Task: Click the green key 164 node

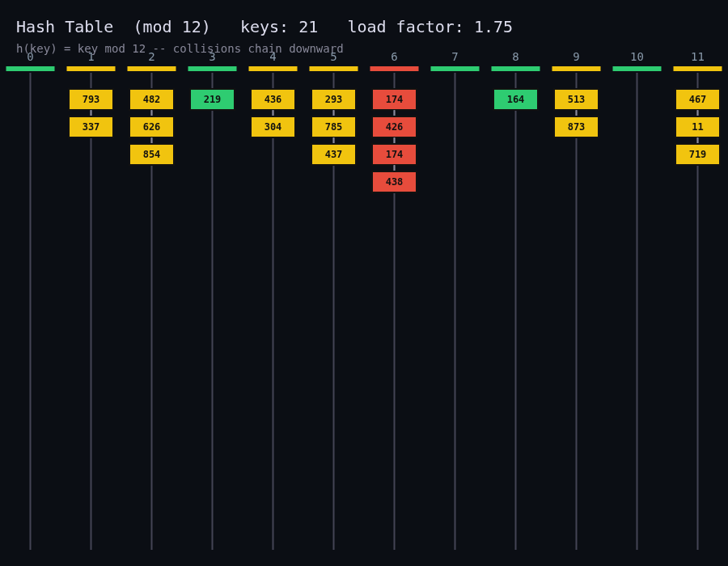Action: coord(515,99)
